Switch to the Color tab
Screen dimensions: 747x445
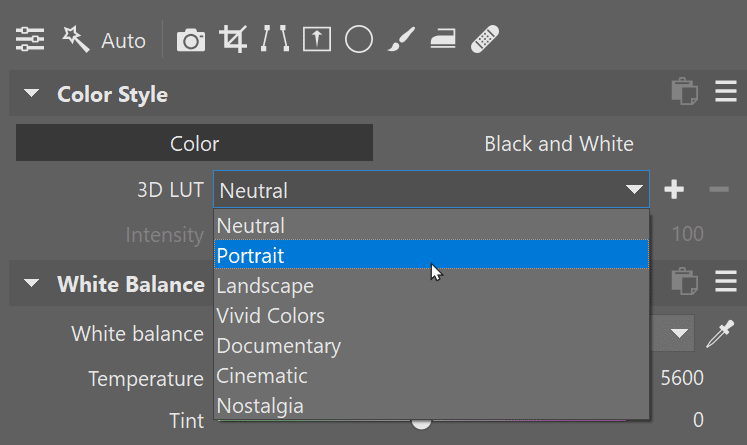[194, 143]
